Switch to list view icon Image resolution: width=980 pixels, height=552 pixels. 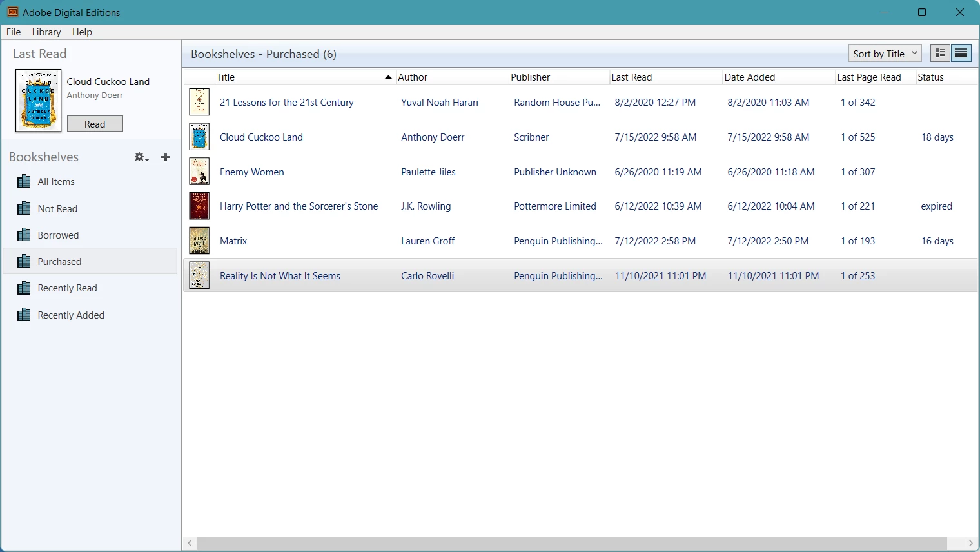(961, 54)
